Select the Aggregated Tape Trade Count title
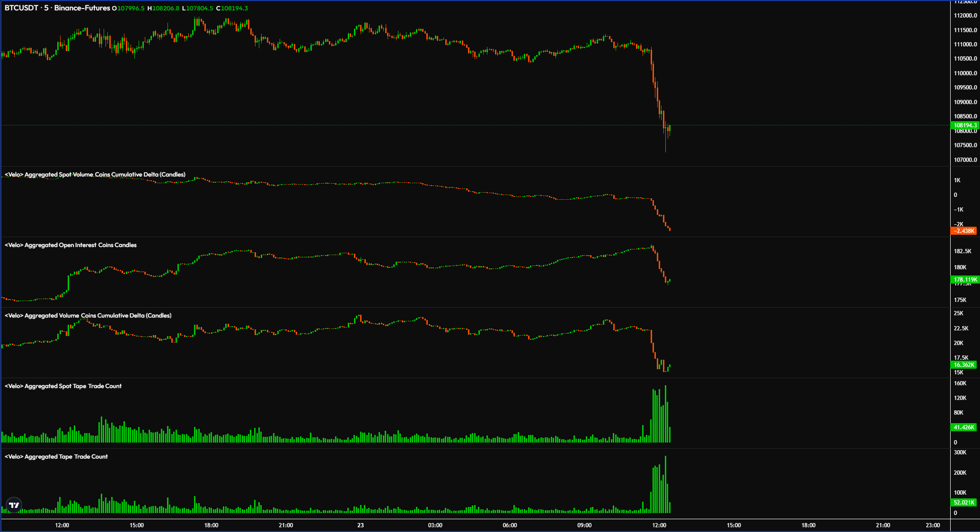Screen dimensions: 980x532 56,457
